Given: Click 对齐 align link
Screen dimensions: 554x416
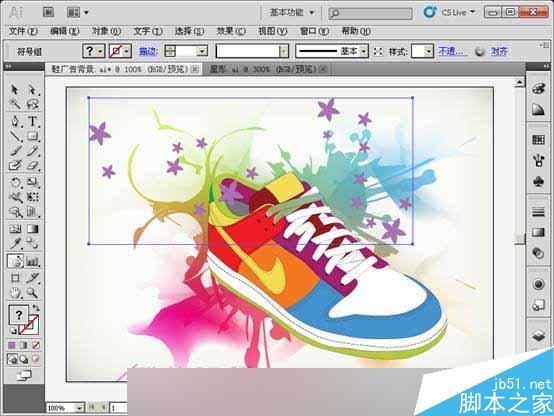Looking at the screenshot, I should (x=499, y=51).
